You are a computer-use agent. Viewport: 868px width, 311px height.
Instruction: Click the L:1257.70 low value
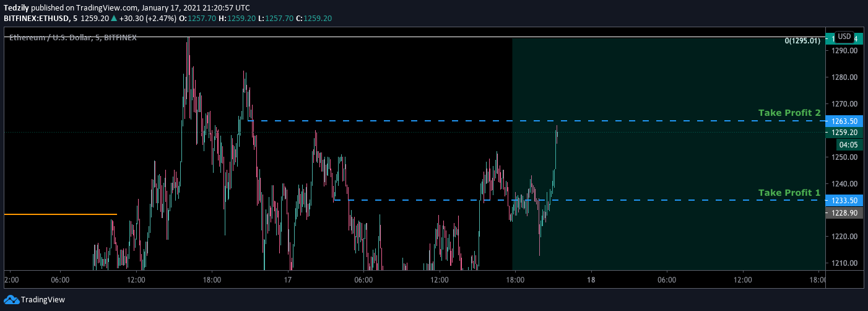(276, 19)
